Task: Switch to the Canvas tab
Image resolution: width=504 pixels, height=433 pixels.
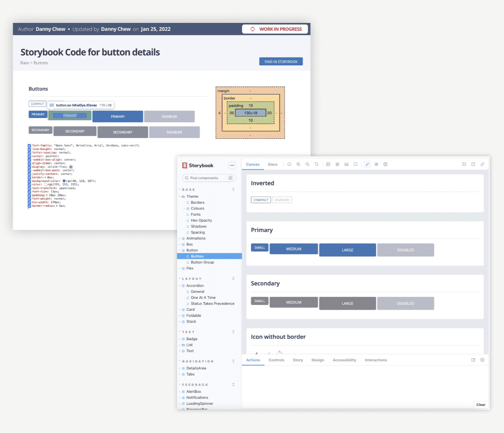Action: 253,164
